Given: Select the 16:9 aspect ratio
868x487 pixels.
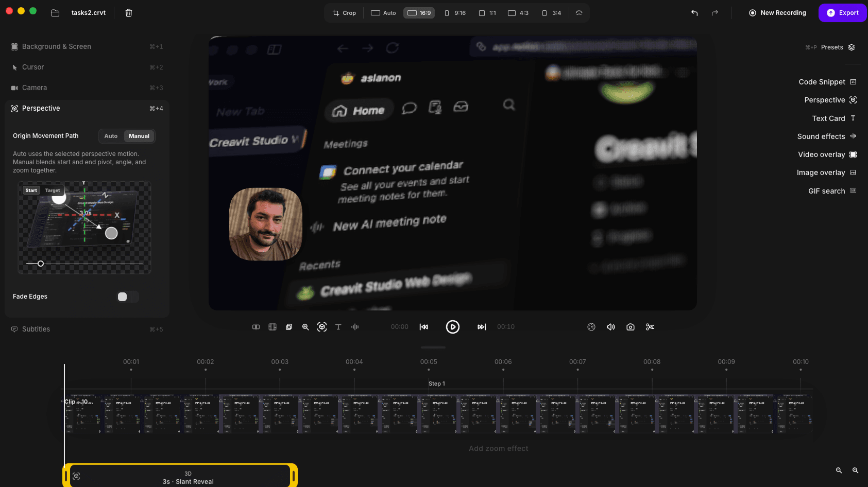Looking at the screenshot, I should coord(419,13).
